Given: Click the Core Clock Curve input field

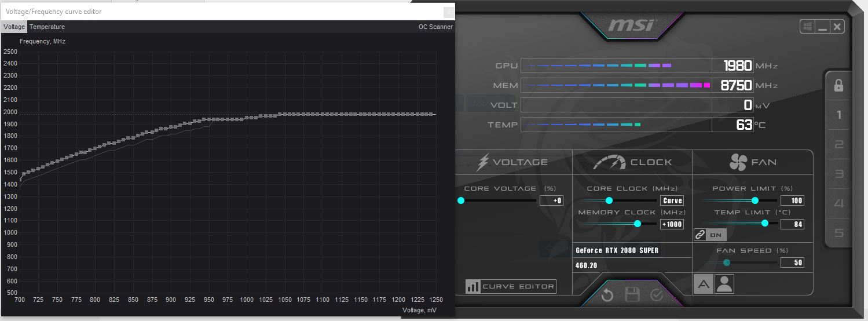Looking at the screenshot, I should [672, 200].
